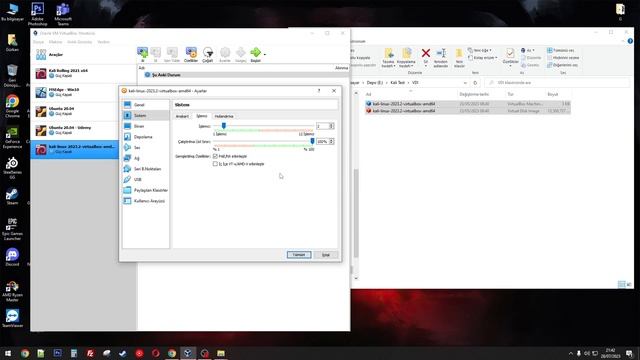Viewport: 640px width, 360px height.
Task: Show hidden tray icons chevron
Action: click(571, 353)
